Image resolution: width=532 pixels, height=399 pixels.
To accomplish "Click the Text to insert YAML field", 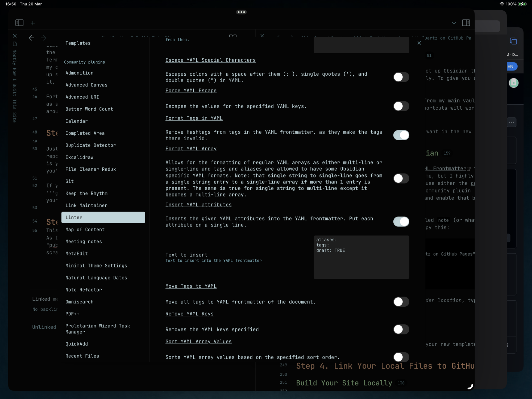I will coord(361,257).
